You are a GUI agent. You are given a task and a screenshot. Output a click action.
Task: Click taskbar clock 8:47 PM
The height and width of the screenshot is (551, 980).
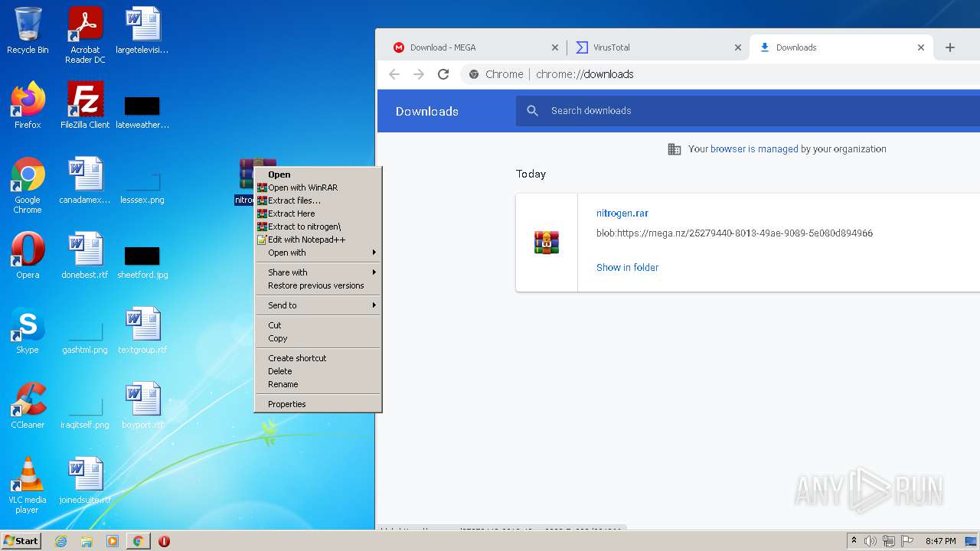[940, 541]
